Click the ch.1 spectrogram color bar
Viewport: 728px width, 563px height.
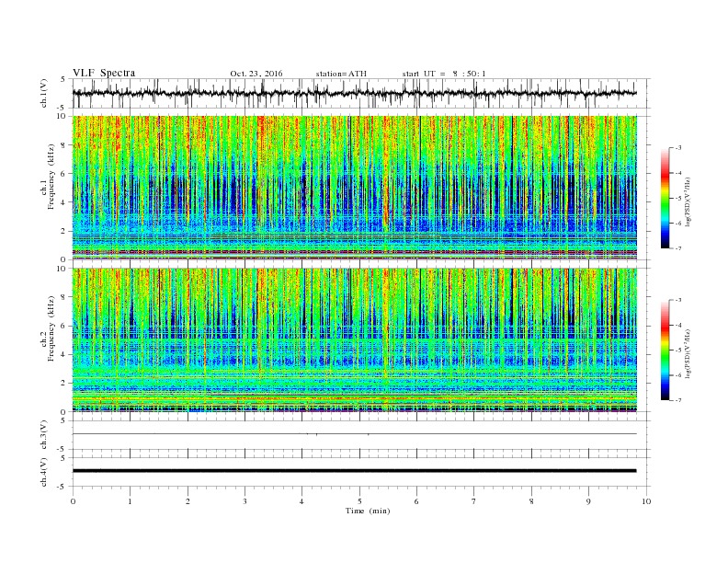[x=665, y=198]
